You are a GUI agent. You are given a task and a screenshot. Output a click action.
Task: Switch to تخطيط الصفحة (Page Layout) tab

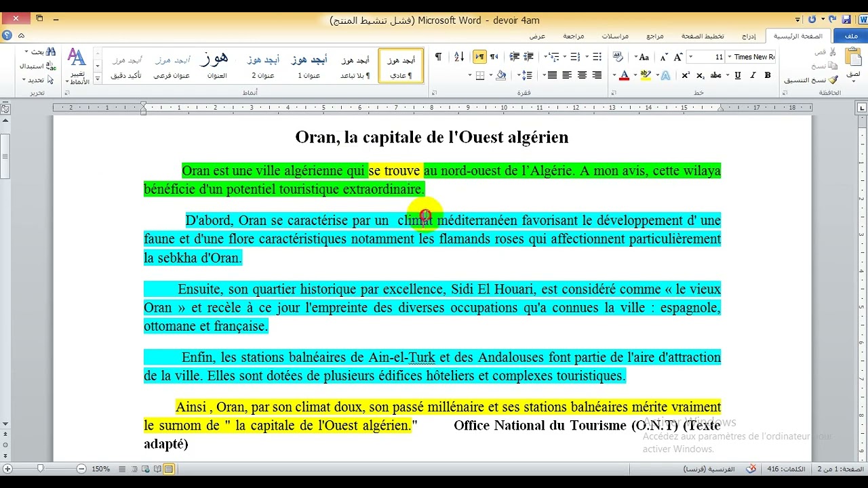(703, 36)
